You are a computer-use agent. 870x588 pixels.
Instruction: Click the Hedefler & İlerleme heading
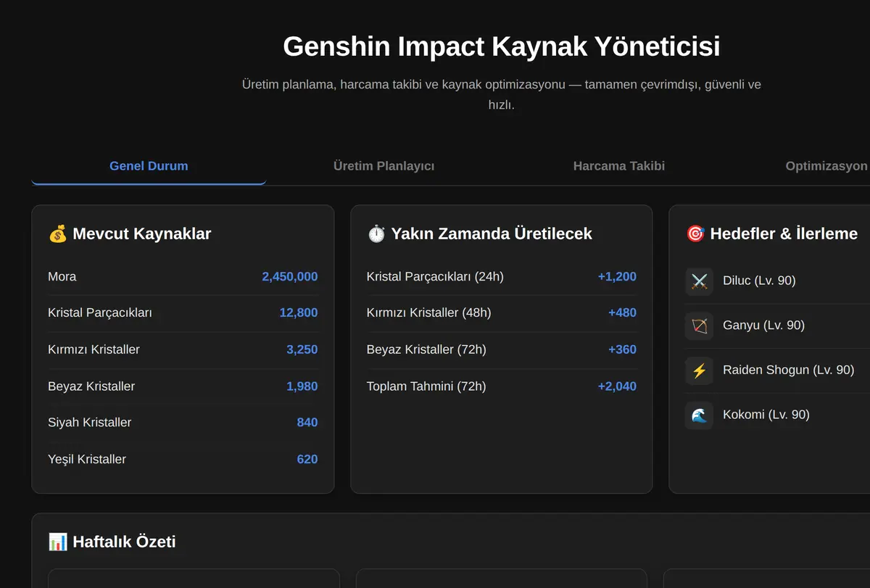pos(771,233)
